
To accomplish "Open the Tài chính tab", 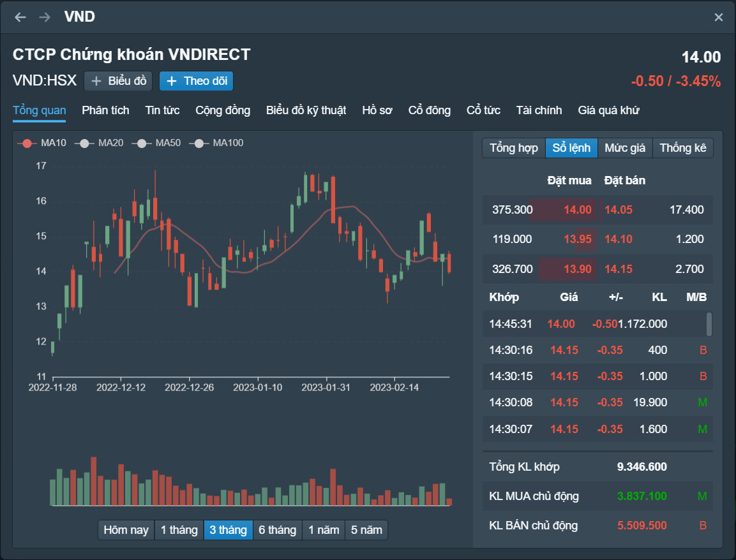I will [539, 110].
